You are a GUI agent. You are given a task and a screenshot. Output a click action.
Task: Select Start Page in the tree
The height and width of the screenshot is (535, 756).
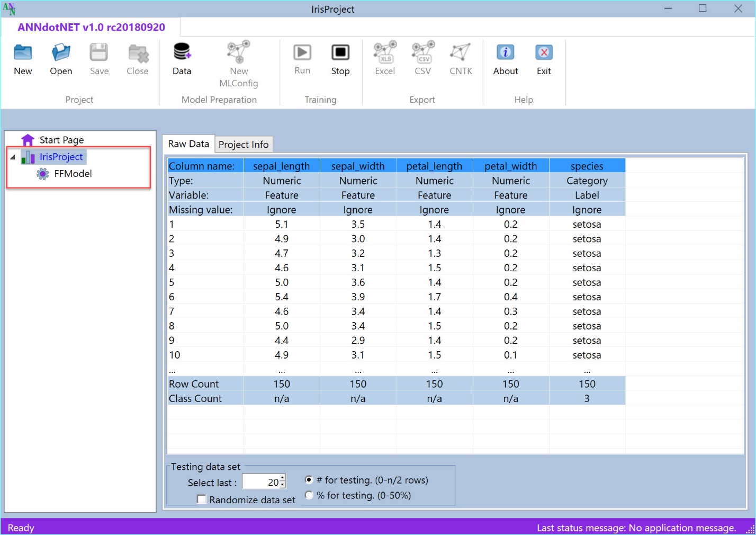[61, 140]
